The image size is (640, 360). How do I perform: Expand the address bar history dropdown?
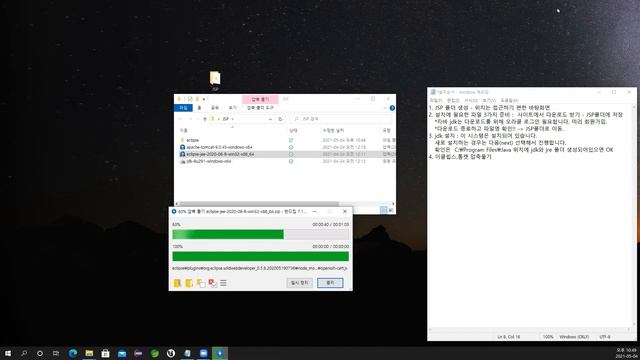click(270, 119)
